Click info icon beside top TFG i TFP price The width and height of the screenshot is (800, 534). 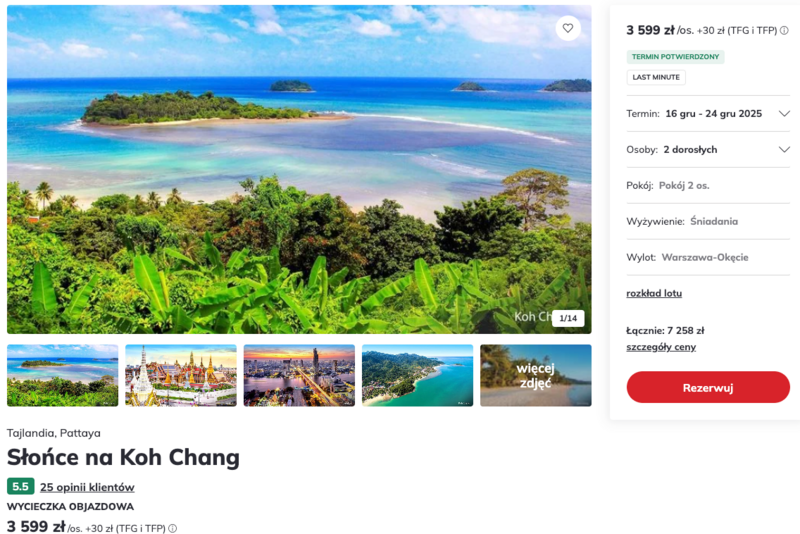pos(784,31)
